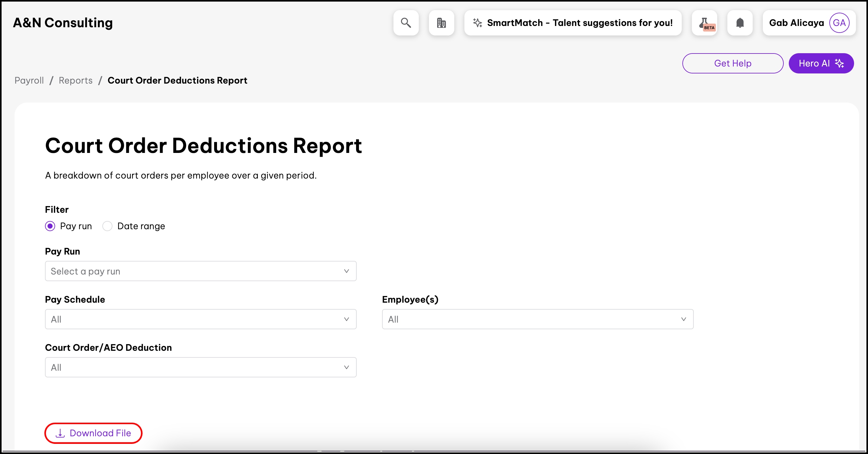Click the GA profile avatar
The image size is (868, 454).
(839, 23)
